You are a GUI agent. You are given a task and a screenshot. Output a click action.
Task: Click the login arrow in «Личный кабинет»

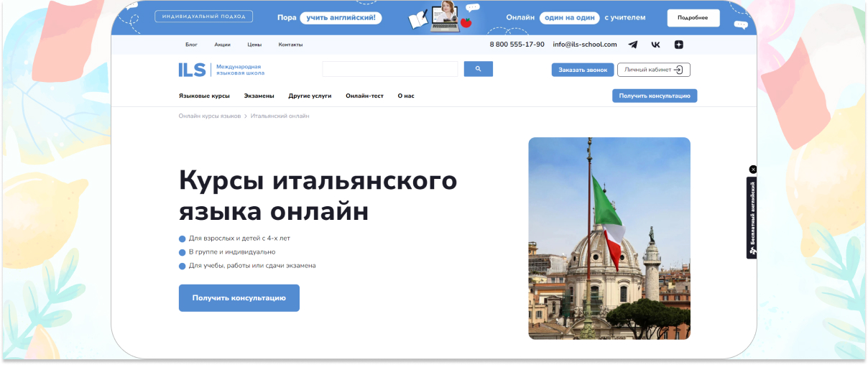pos(678,70)
